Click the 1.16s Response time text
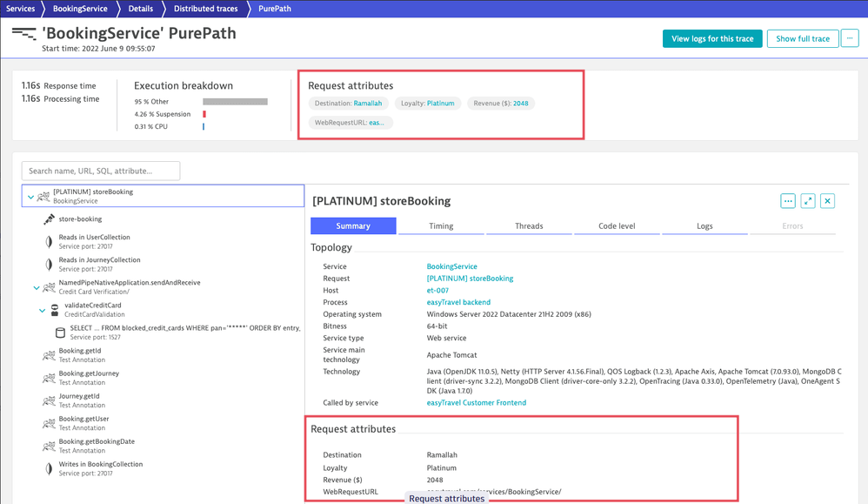This screenshot has height=504, width=868. click(58, 86)
